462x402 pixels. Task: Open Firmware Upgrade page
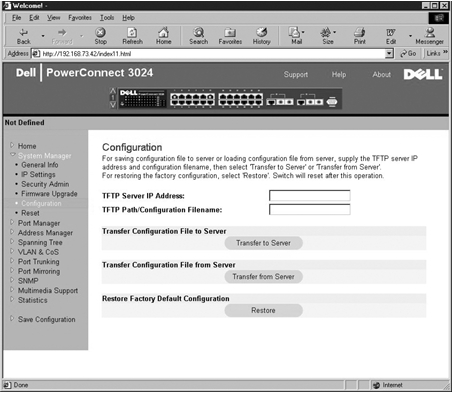coord(49,194)
